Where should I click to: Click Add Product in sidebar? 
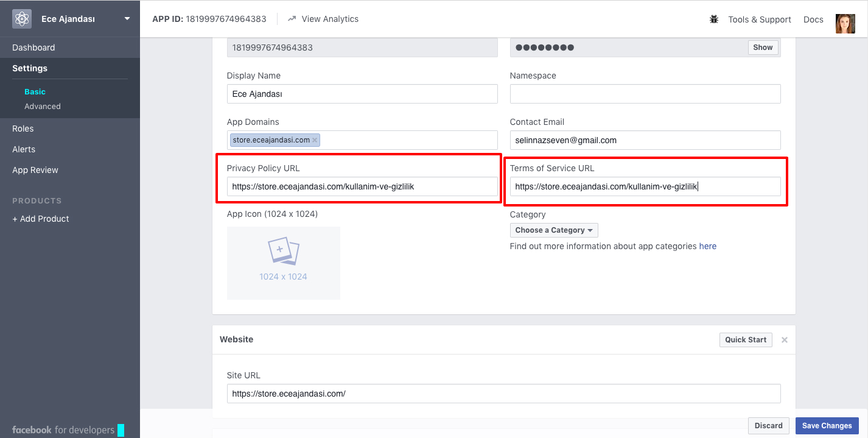click(x=41, y=219)
